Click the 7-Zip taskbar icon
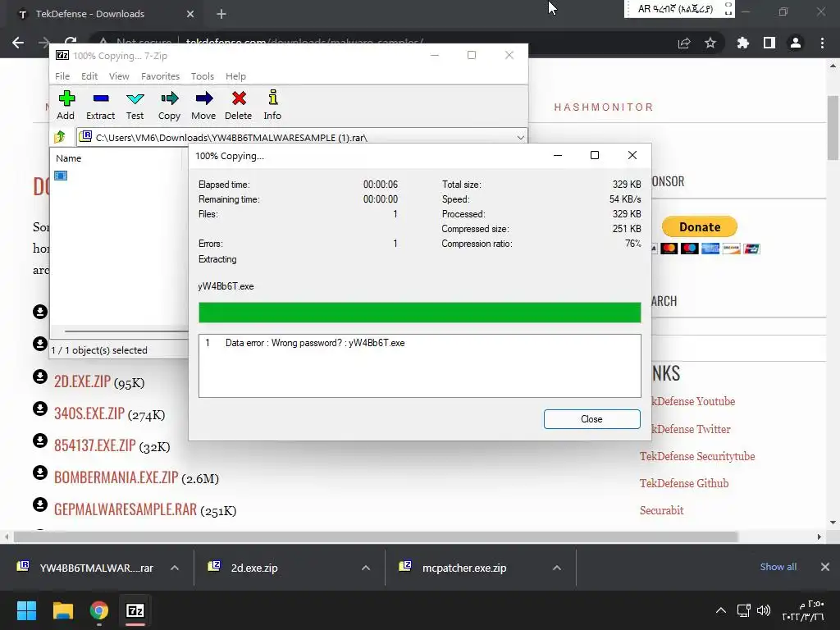 pyautogui.click(x=135, y=610)
